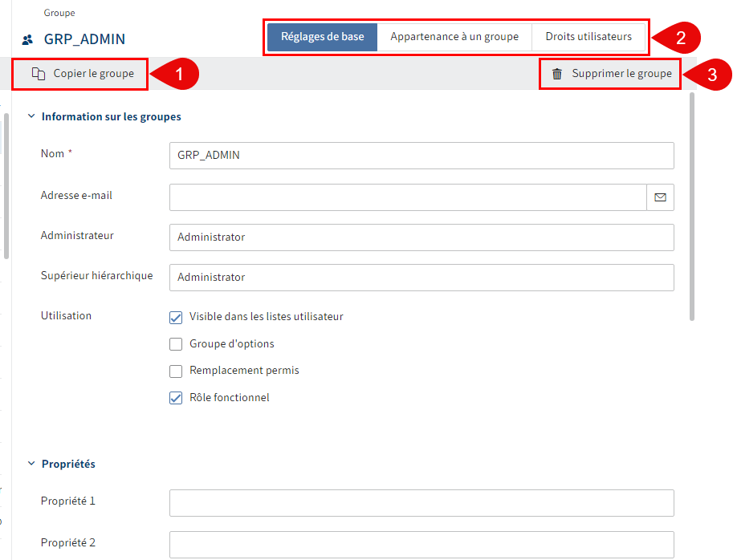Enable the Groupe d'options checkbox

(176, 343)
